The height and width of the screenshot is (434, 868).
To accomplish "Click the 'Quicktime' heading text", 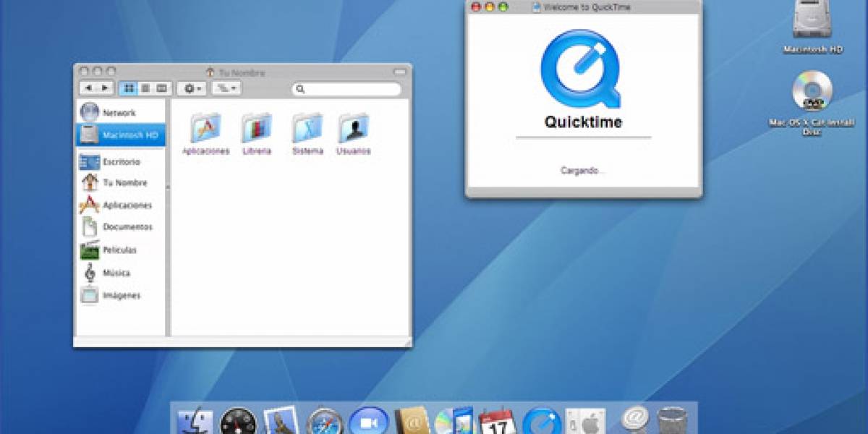I will click(583, 122).
